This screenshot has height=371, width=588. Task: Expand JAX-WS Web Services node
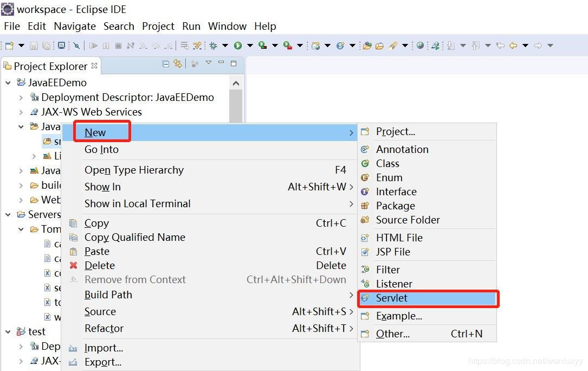[x=21, y=112]
